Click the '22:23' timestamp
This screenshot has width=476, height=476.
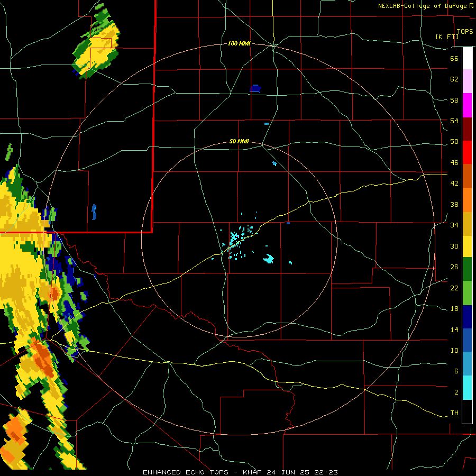tap(327, 472)
